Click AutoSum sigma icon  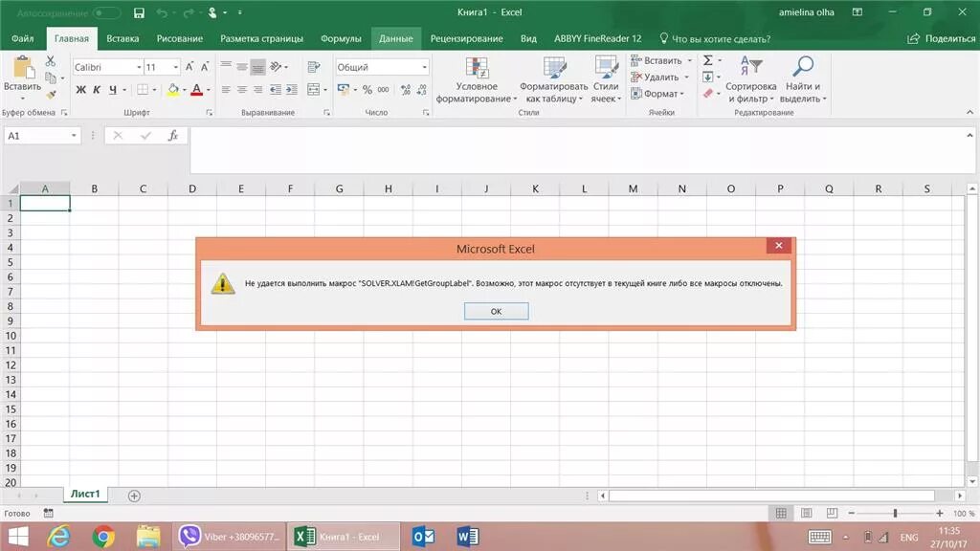(x=707, y=60)
